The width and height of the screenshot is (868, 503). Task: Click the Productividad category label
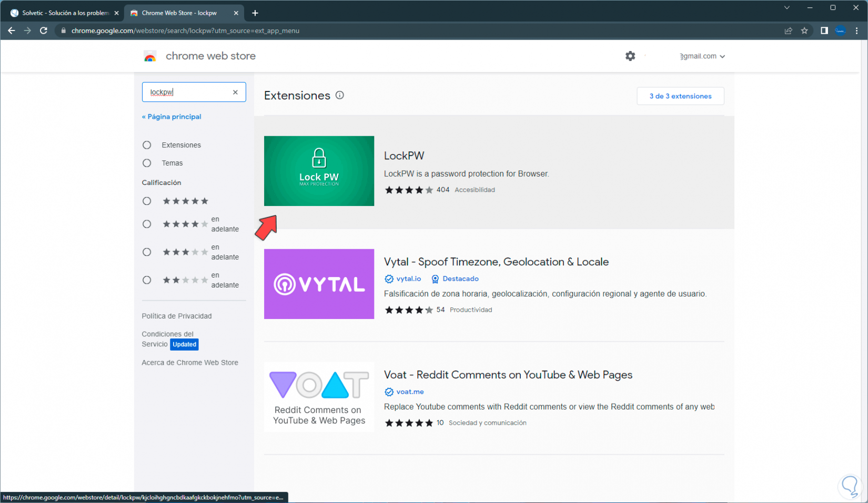pyautogui.click(x=471, y=310)
